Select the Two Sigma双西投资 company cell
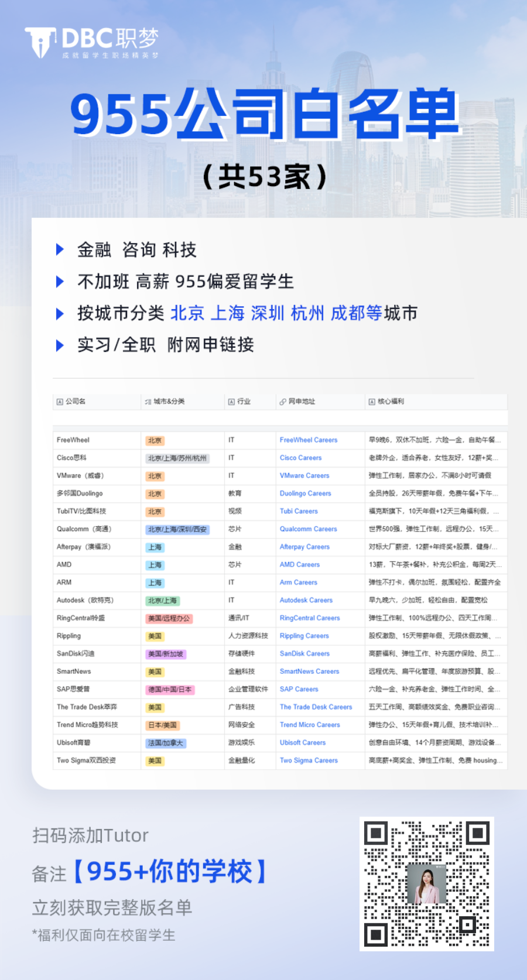 tap(97, 760)
